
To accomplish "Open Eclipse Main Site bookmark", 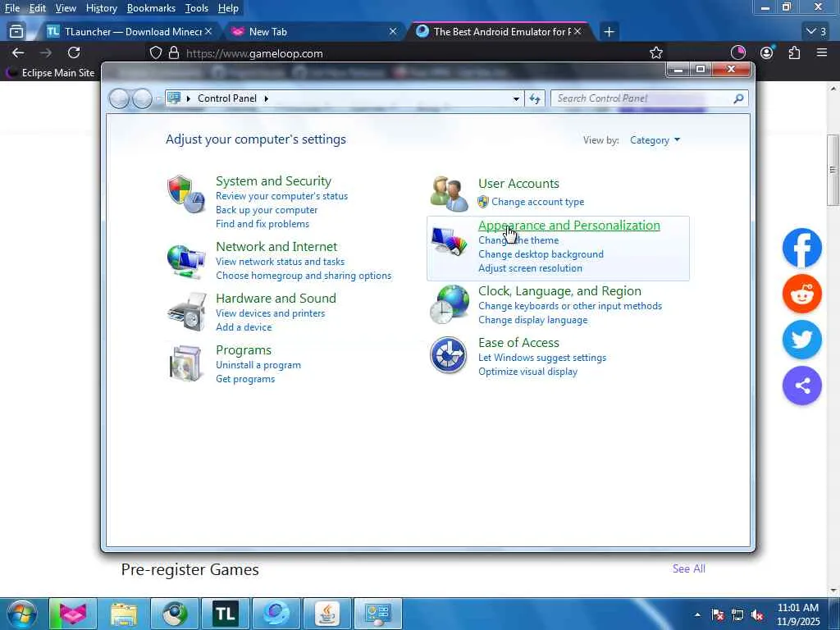I will click(x=50, y=72).
